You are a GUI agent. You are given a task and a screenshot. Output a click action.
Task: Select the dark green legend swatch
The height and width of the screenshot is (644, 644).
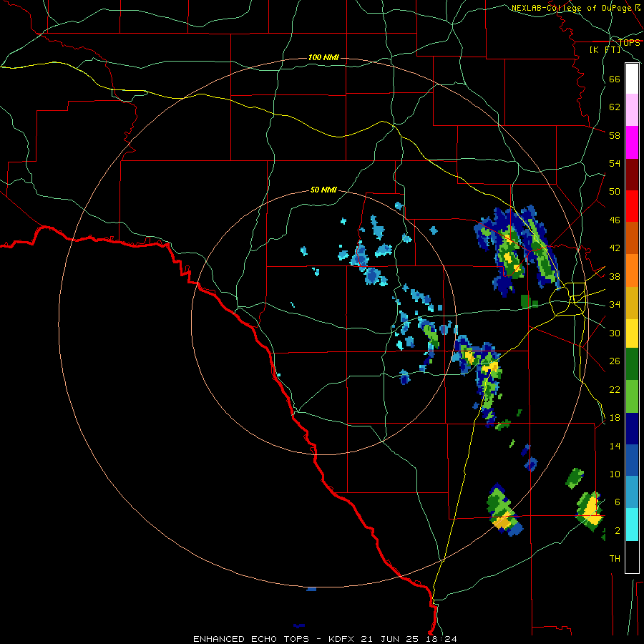[632, 364]
